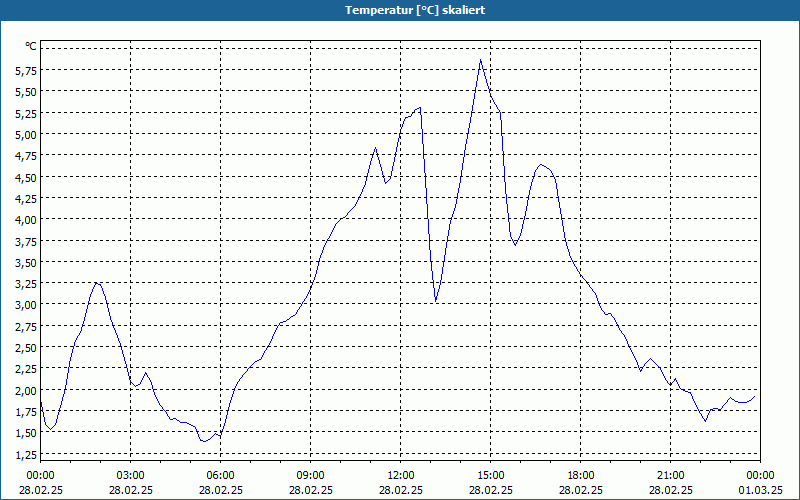800x500 pixels.
Task: Click the 01.03.25 date label
Action: coord(760,490)
